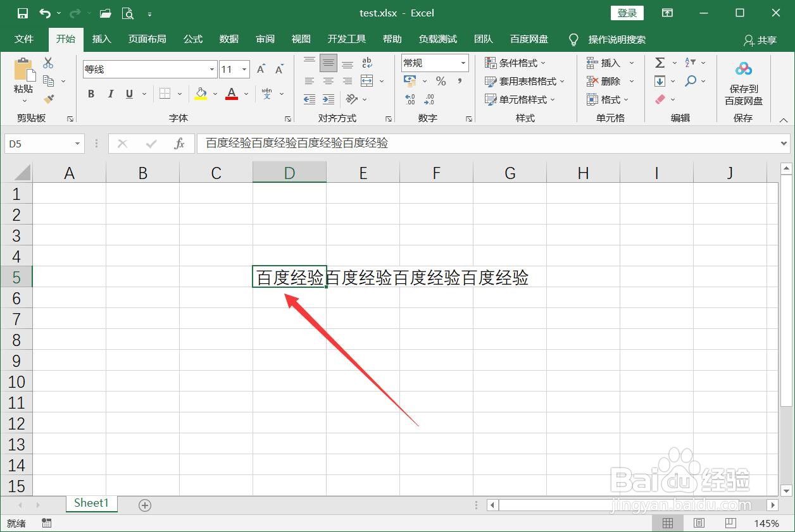Increase font size with the larger A icon
The image size is (795, 532).
click(x=261, y=69)
